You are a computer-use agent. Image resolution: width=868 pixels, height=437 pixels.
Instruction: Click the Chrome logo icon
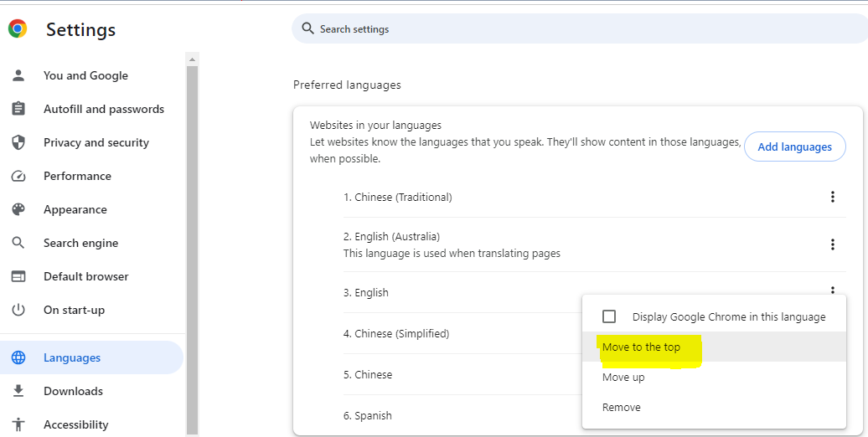click(x=18, y=28)
